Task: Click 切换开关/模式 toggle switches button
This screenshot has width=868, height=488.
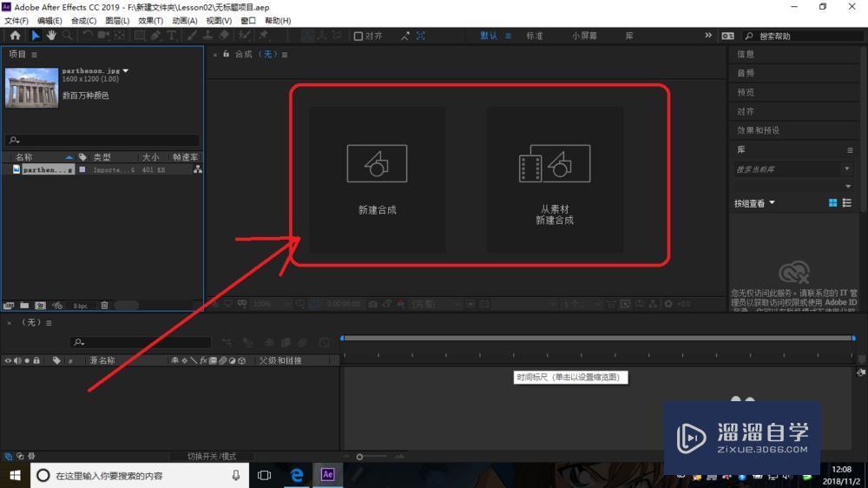Action: (212, 457)
